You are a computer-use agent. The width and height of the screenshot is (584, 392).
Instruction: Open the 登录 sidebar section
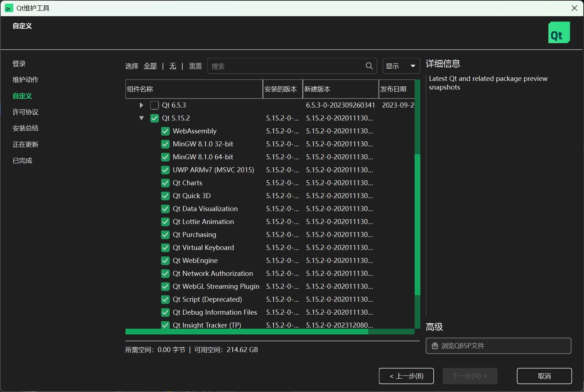[19, 63]
